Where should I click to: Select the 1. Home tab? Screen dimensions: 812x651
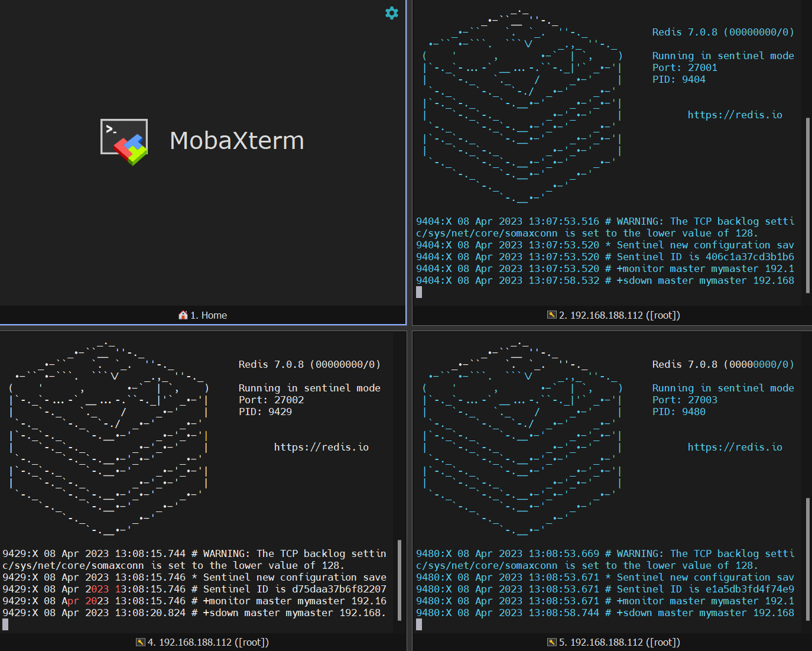click(x=203, y=315)
